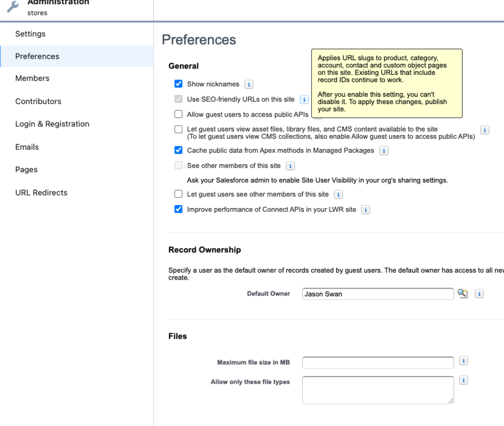Screen dimensions: 504x426
Task: Click the yellow SEO URL slugs tooltip
Action: (387, 84)
